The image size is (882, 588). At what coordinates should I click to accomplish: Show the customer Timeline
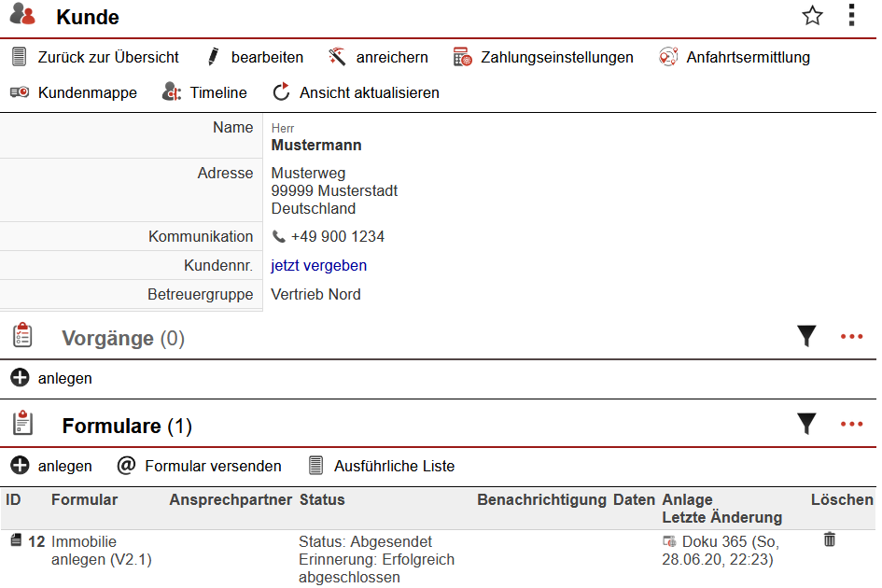coord(218,92)
